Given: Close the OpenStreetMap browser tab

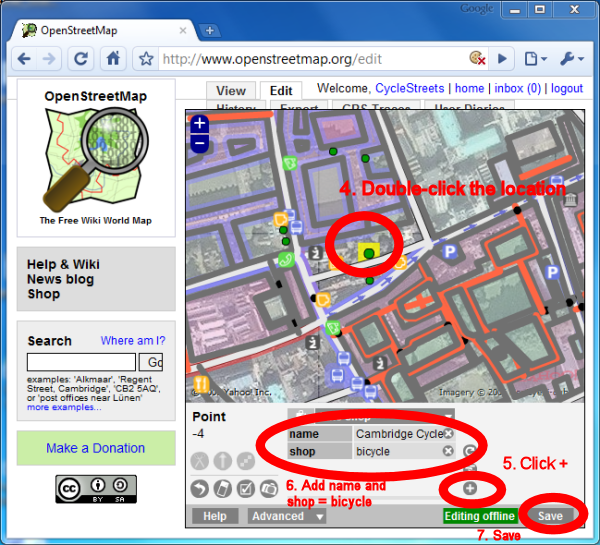Looking at the screenshot, I should tap(183, 31).
